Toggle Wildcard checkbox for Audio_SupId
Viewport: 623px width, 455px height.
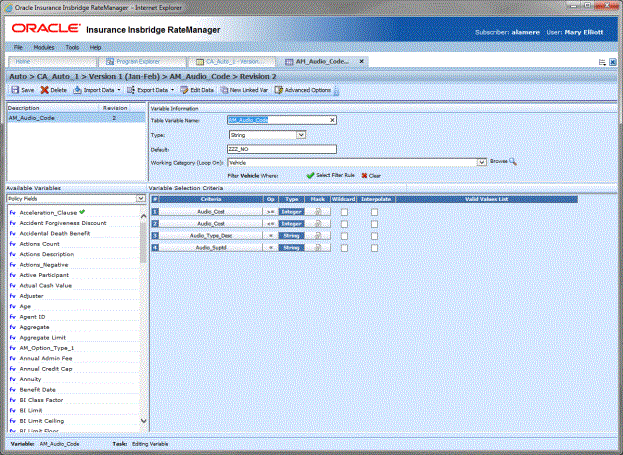[344, 248]
